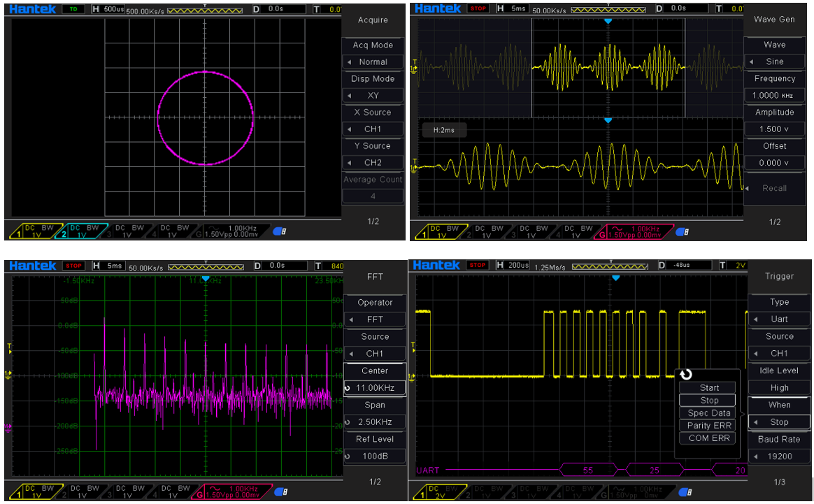Toggle Disp Mode XY in the Acquire menu
The width and height of the screenshot is (814, 504).
coord(373,95)
